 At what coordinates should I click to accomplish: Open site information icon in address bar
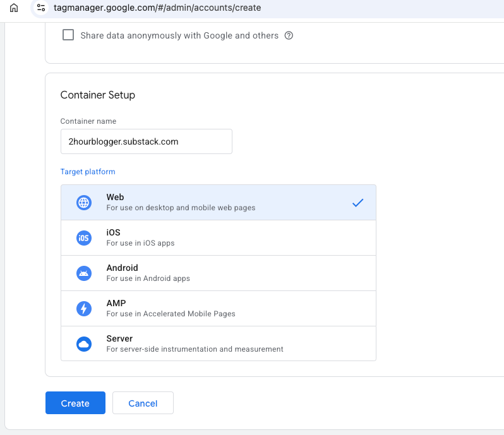[x=41, y=8]
